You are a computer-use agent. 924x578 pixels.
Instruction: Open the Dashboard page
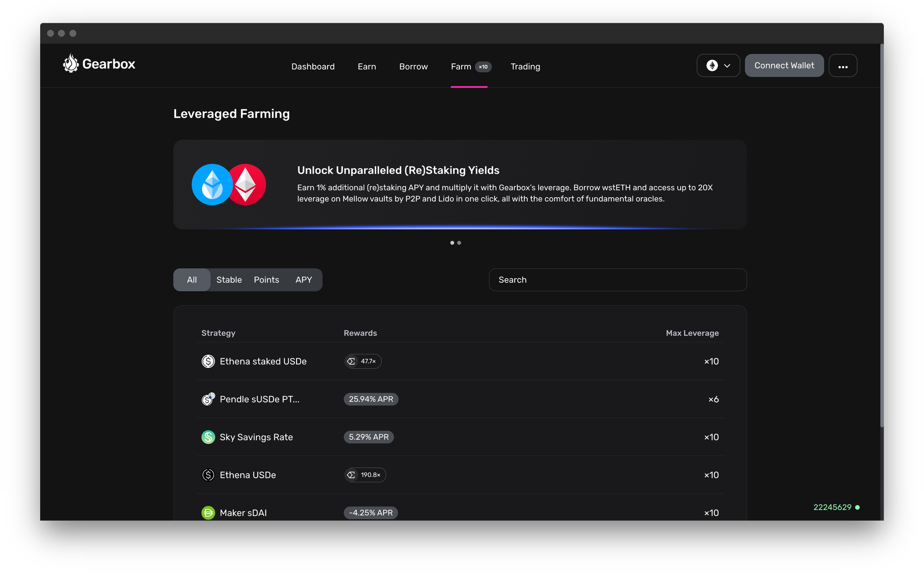click(x=313, y=67)
